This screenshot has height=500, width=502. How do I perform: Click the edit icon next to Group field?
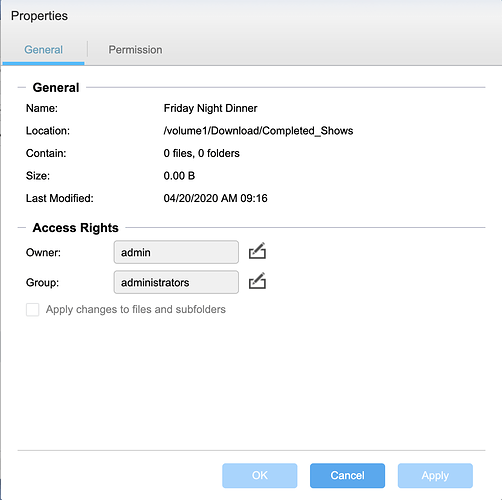click(257, 281)
